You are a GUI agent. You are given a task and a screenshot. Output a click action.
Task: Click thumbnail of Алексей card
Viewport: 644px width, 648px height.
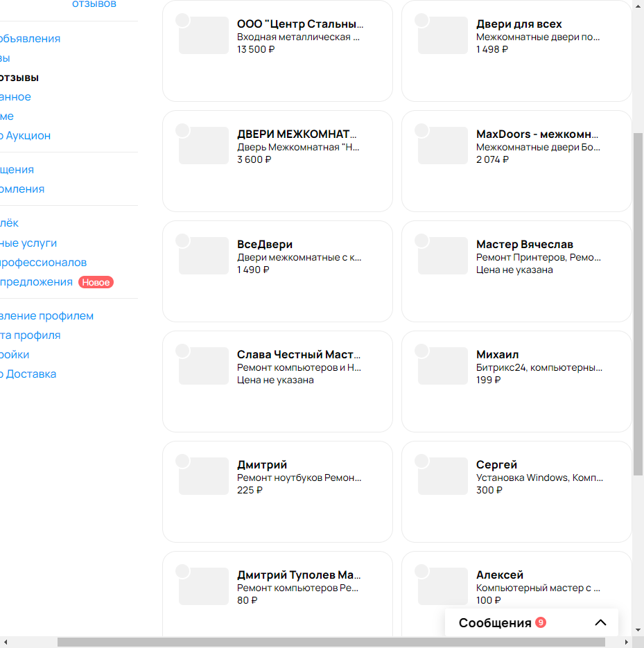[x=443, y=586]
